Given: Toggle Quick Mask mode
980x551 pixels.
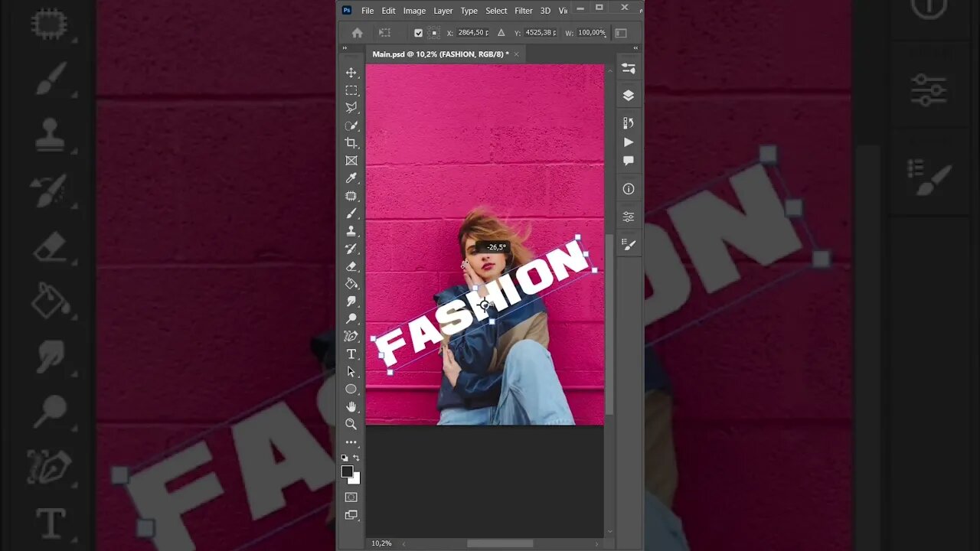Looking at the screenshot, I should (x=351, y=497).
